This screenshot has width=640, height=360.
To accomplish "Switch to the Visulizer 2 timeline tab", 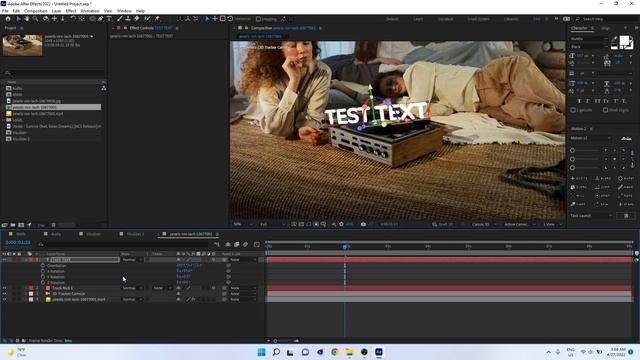I will coord(135,234).
